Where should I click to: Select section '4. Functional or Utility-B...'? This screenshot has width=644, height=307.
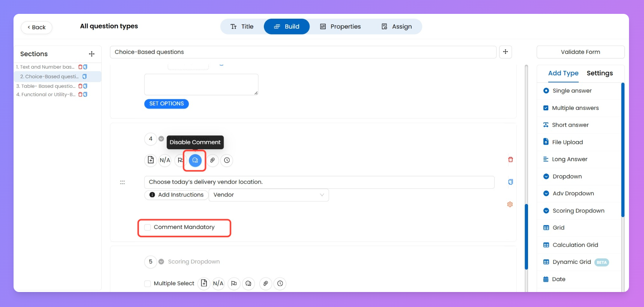(46, 94)
